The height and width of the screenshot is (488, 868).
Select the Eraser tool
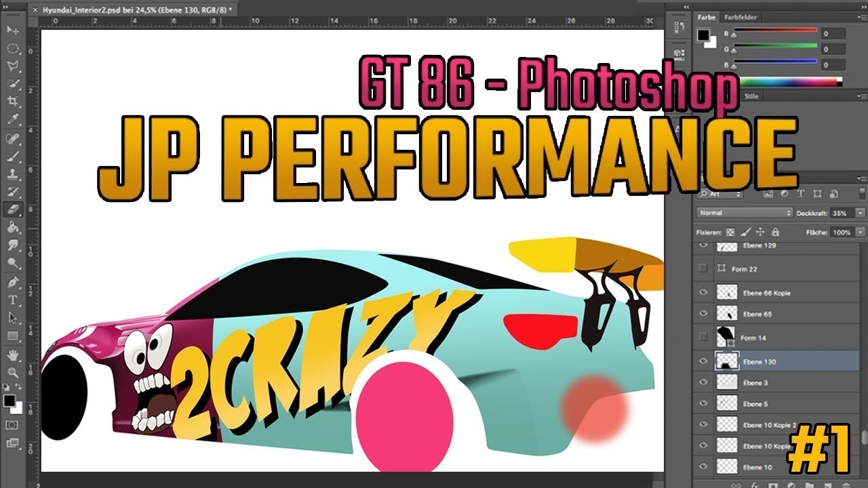tap(13, 210)
